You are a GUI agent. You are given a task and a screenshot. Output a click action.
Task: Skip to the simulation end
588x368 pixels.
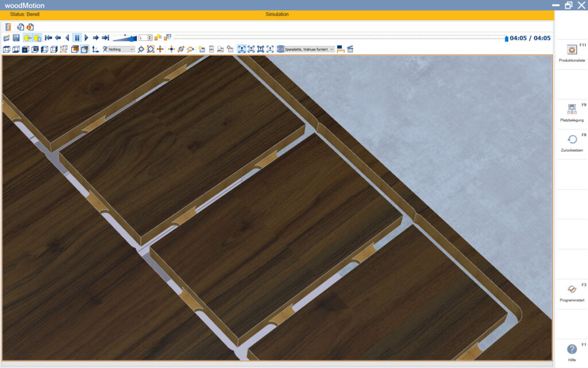coord(105,38)
